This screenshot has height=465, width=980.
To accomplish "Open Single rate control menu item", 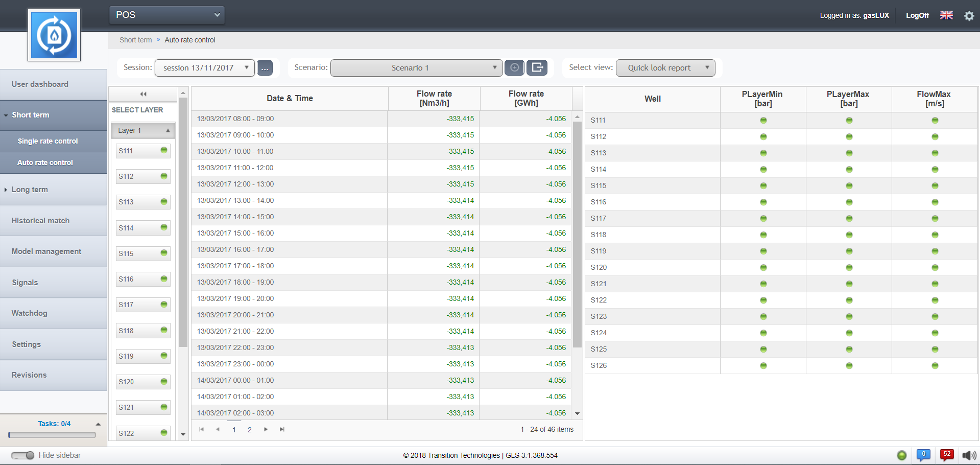I will pyautogui.click(x=47, y=141).
